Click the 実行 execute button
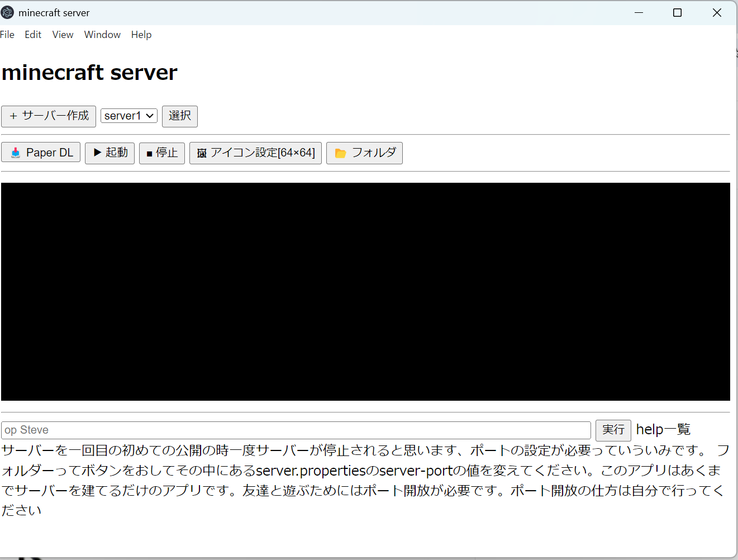The width and height of the screenshot is (738, 560). [613, 430]
